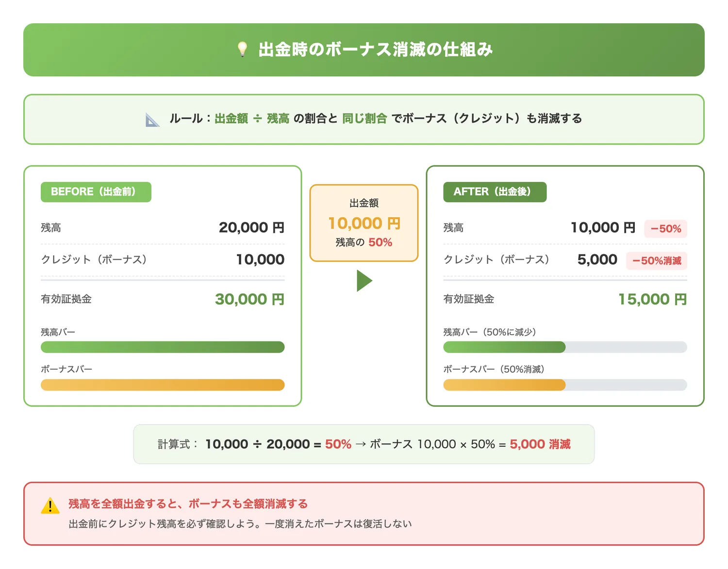The height and width of the screenshot is (569, 728).
Task: Click 10,000 円 残高 value in AFTER panel
Action: click(x=603, y=228)
